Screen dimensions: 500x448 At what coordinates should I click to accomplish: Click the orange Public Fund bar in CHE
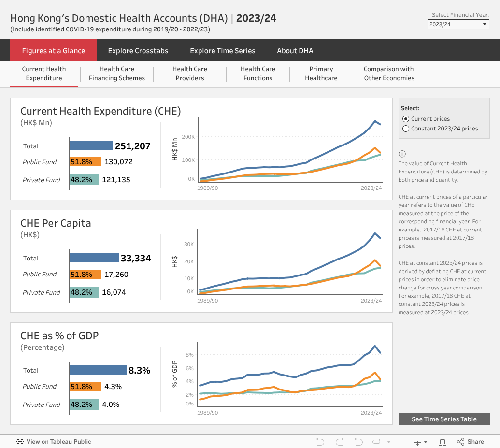[x=85, y=162]
